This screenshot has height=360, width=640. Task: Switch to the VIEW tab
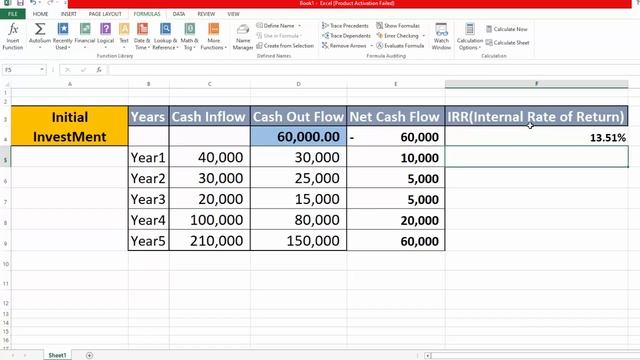click(x=233, y=14)
